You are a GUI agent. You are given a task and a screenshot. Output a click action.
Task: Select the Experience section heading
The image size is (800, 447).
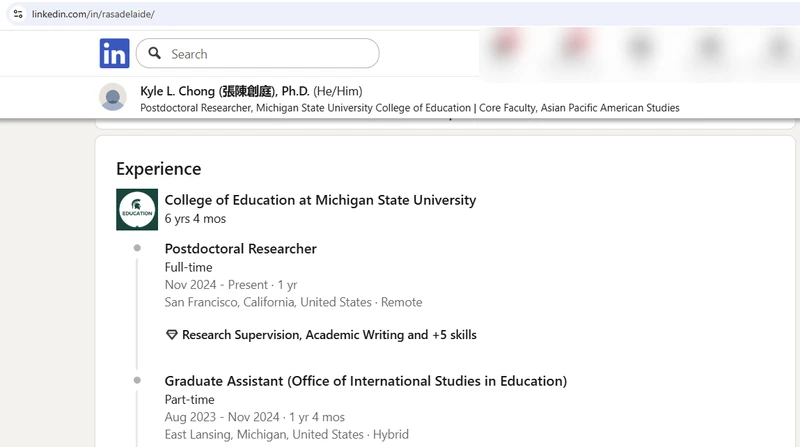(x=159, y=169)
